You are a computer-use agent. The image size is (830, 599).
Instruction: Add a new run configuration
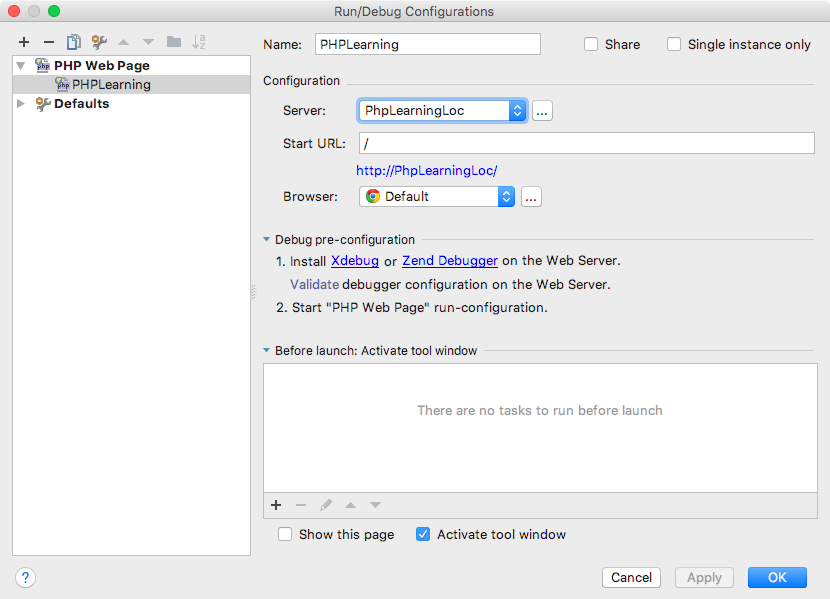(x=24, y=42)
